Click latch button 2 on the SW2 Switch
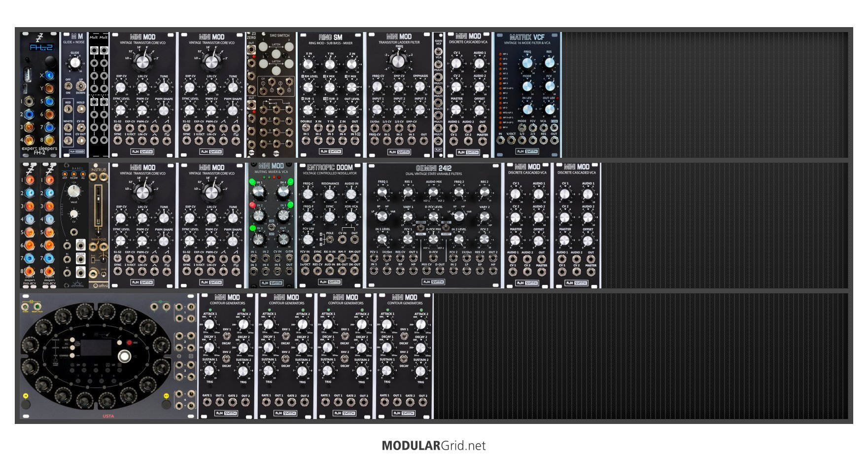 [x=289, y=47]
